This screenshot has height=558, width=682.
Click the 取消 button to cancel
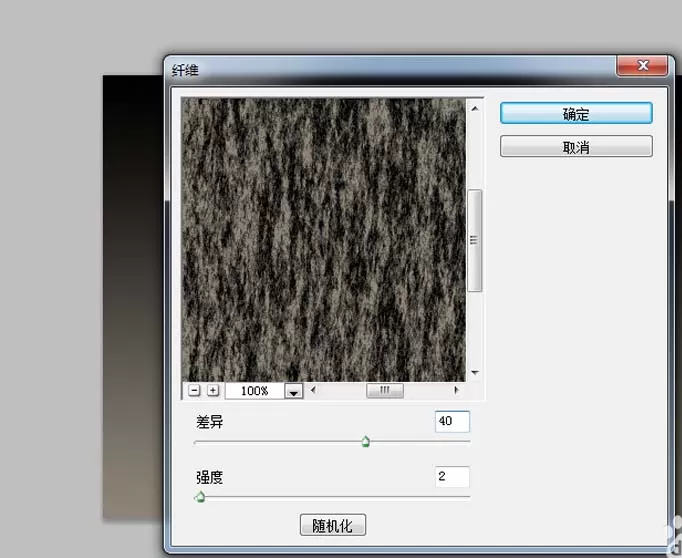pyautogui.click(x=576, y=147)
